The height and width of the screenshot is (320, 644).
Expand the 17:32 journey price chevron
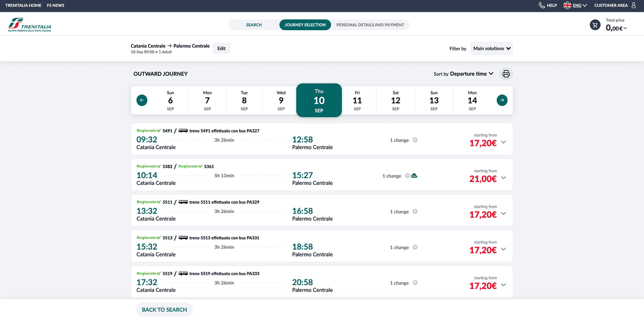504,285
